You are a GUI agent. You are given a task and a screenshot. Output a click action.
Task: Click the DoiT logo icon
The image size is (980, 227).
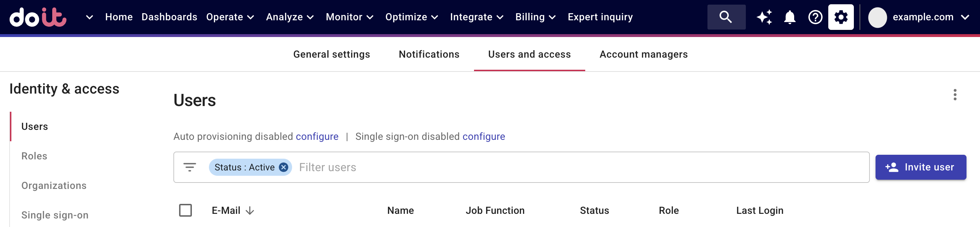pyautogui.click(x=38, y=17)
